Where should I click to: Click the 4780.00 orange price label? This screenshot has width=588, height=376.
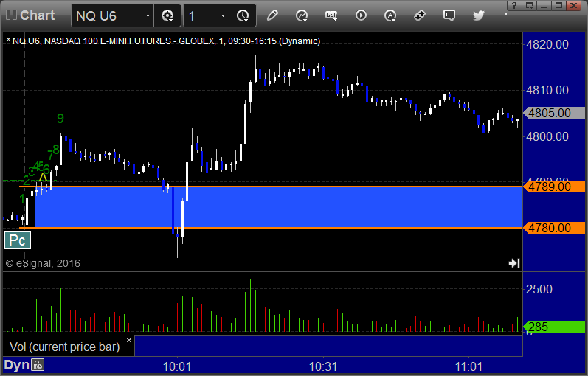(x=554, y=228)
